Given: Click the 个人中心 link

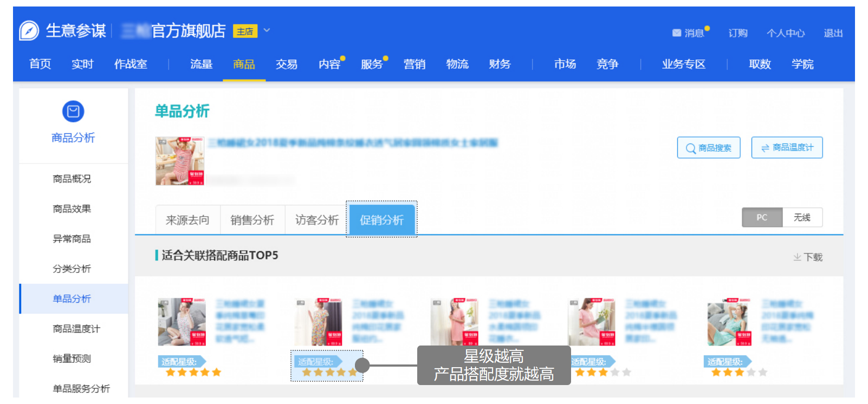Looking at the screenshot, I should [785, 34].
